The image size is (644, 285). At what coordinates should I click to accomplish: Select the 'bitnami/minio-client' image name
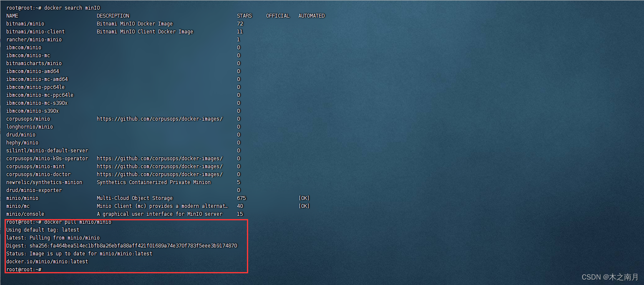tap(35, 32)
